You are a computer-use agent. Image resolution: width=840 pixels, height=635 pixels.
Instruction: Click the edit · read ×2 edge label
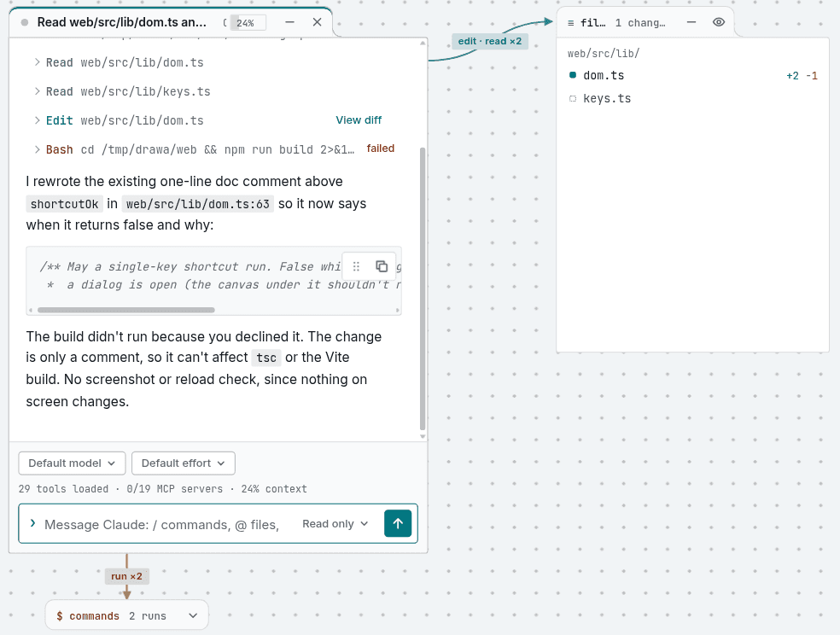tap(490, 41)
